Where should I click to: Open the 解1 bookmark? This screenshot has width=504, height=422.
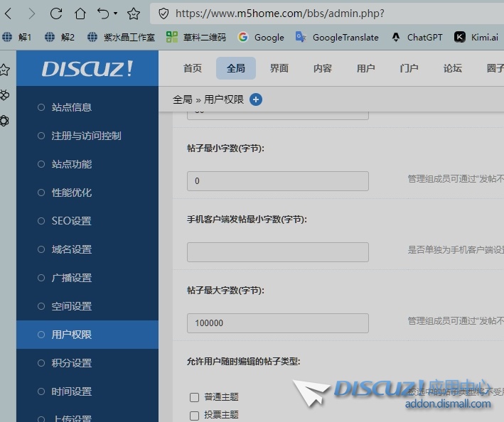17,37
